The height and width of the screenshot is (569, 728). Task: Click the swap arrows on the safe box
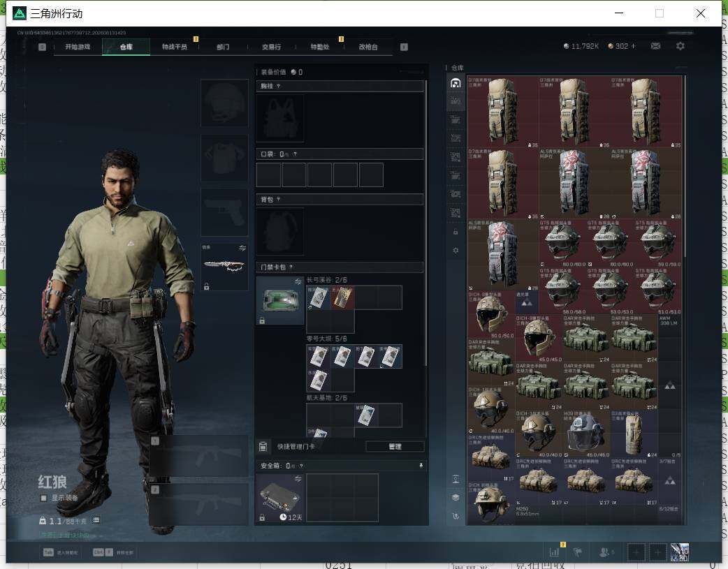tap(298, 478)
